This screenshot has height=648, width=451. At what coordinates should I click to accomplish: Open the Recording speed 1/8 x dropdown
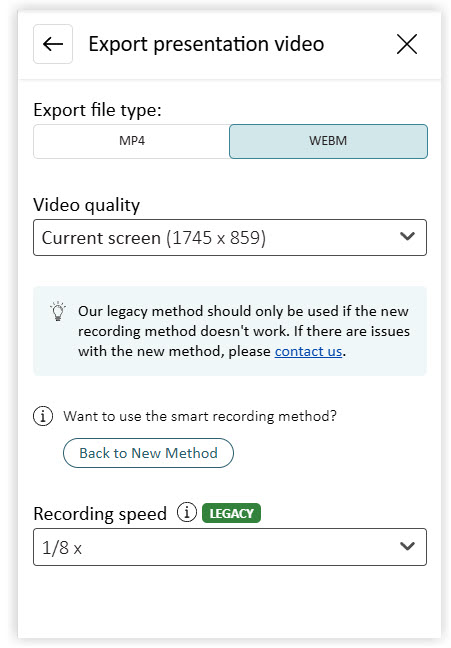230,547
